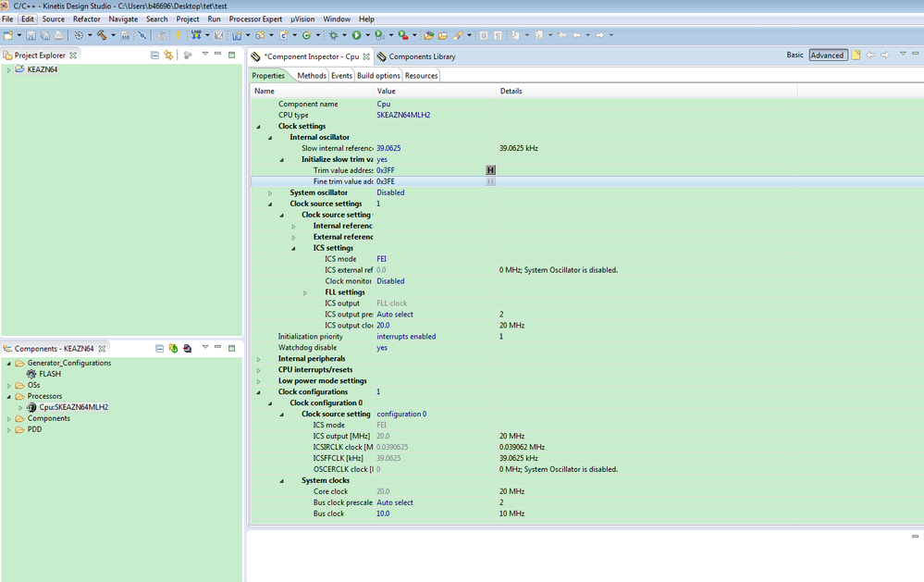Click Collapse All in Project Explorer
The width and height of the screenshot is (924, 582).
click(x=154, y=55)
